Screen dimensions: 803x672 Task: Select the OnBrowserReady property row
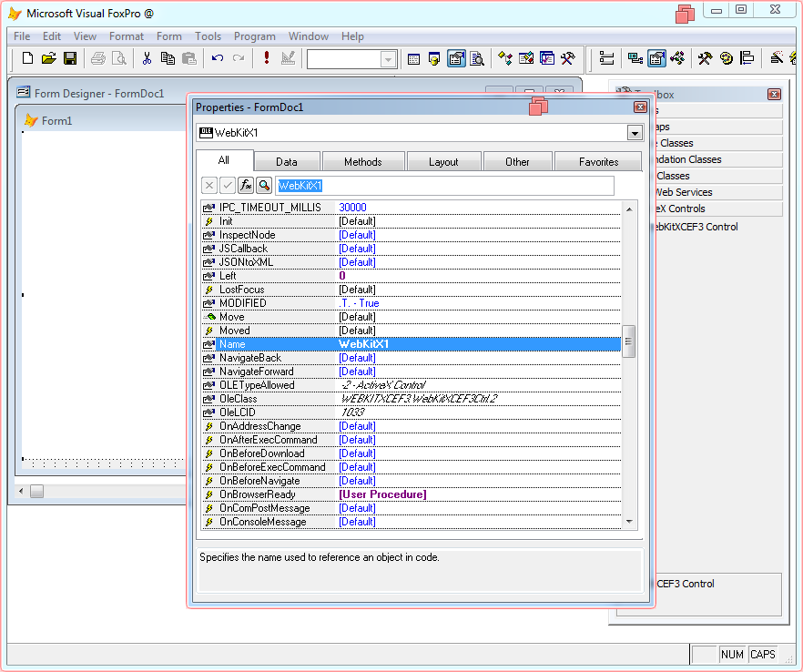tap(412, 494)
